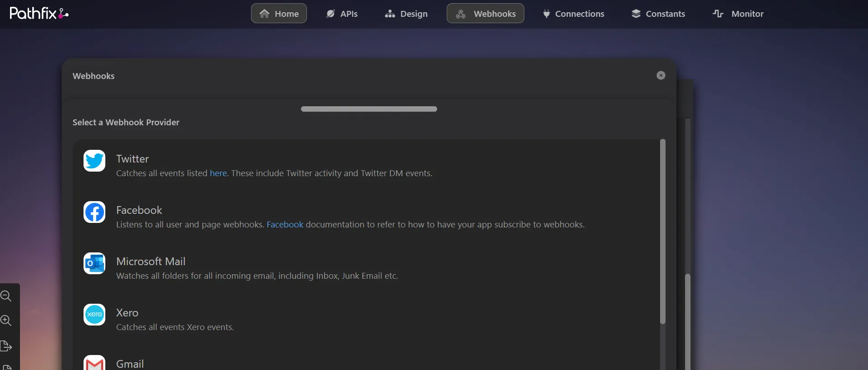
Task: Select the Gmail envelope icon
Action: 94,363
